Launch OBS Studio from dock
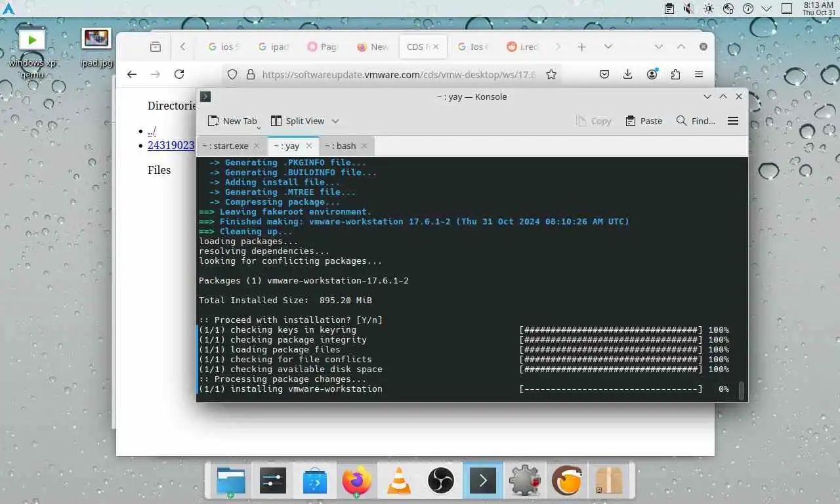The height and width of the screenshot is (504, 840). 441,481
